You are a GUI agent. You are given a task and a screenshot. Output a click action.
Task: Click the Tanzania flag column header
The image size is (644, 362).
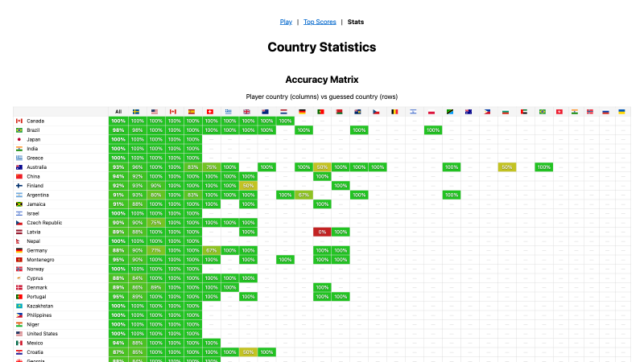click(x=450, y=112)
